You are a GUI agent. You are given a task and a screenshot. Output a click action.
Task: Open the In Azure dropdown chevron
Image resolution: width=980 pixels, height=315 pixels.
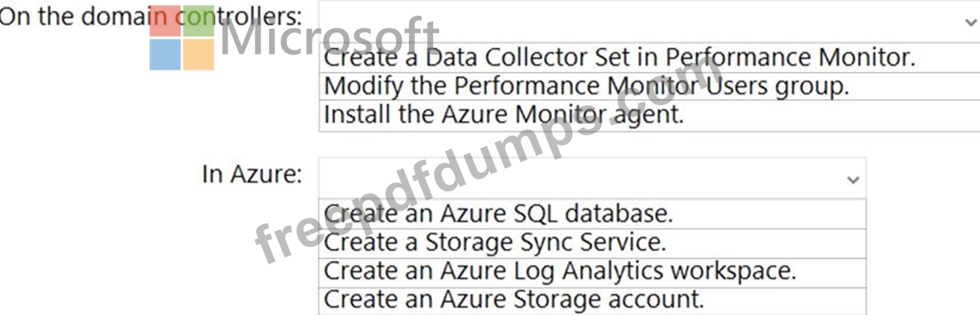(x=852, y=180)
